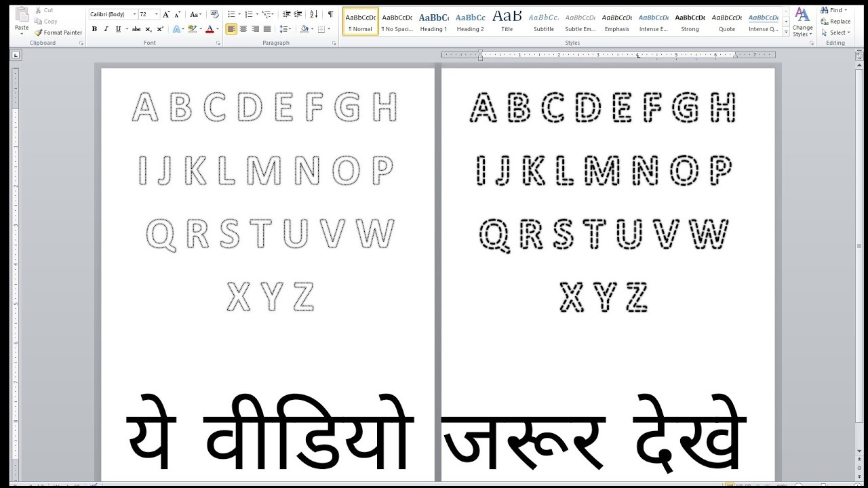Apply the Intense Emphasis style

point(653,22)
